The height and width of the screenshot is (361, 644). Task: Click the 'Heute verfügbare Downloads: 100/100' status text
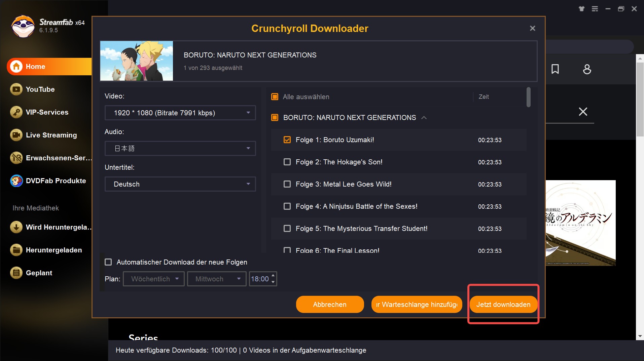[176, 350]
